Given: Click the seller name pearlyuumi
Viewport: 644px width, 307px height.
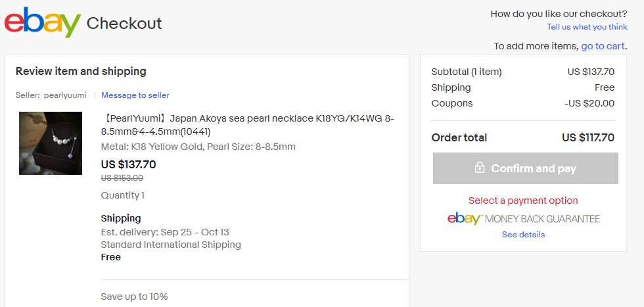Looking at the screenshot, I should [65, 95].
